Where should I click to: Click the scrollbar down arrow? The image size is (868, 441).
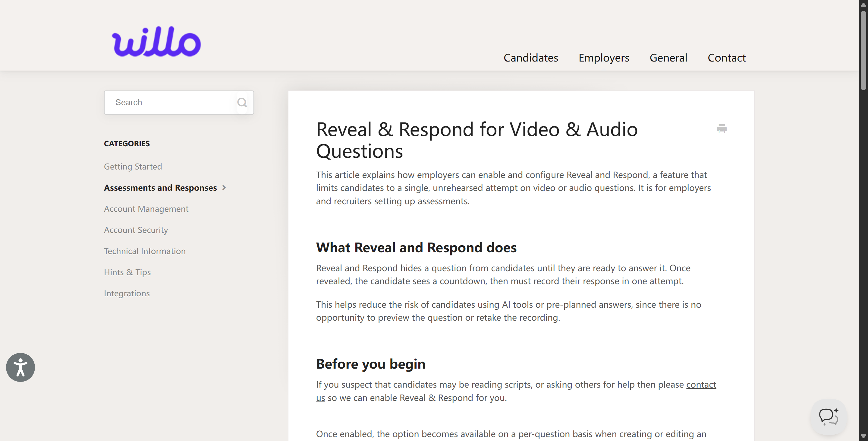point(863,436)
